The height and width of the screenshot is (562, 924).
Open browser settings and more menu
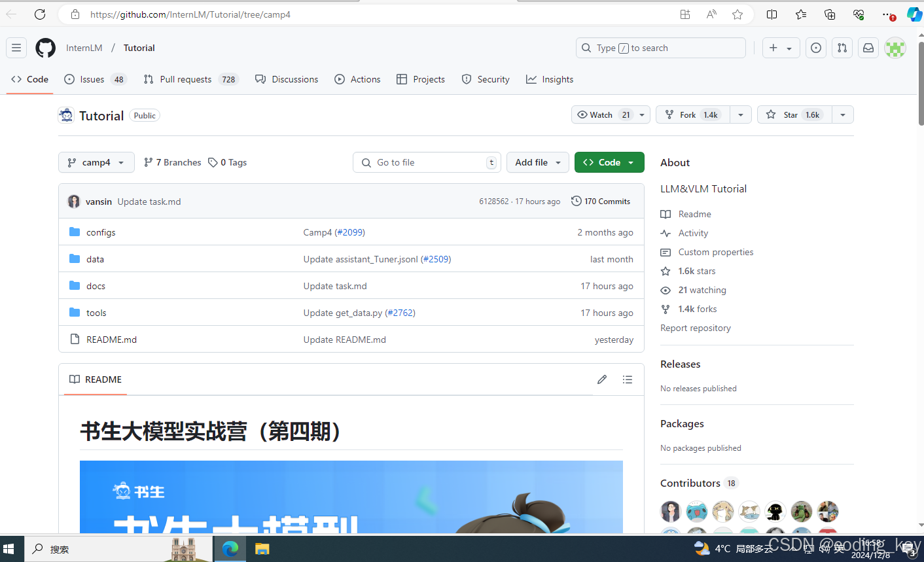(x=887, y=14)
